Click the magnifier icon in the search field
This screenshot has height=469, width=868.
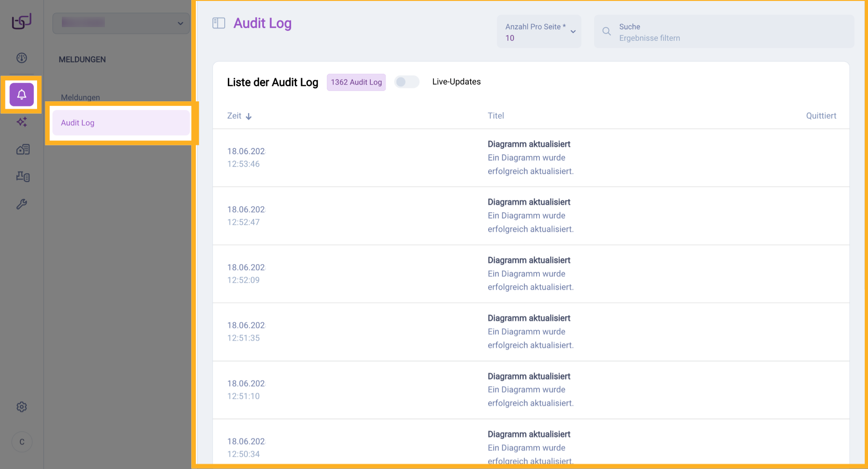(606, 31)
